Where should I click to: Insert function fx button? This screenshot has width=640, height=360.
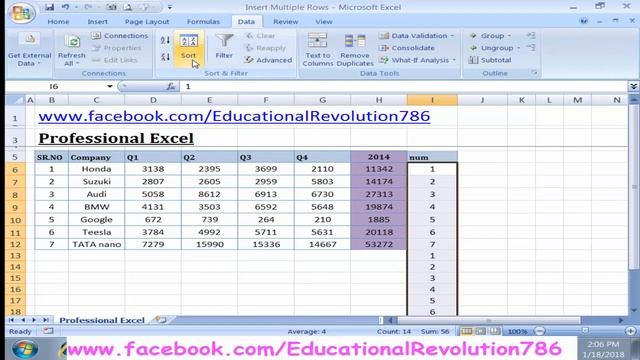click(171, 86)
